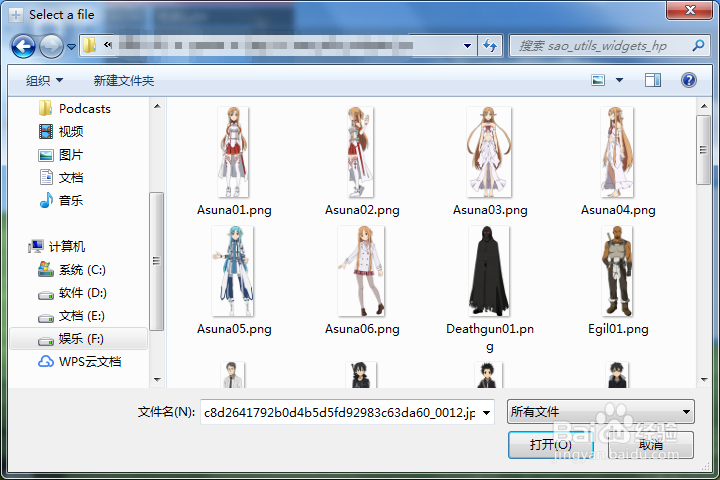Click the Podcasts folder icon
The width and height of the screenshot is (720, 480).
point(45,108)
